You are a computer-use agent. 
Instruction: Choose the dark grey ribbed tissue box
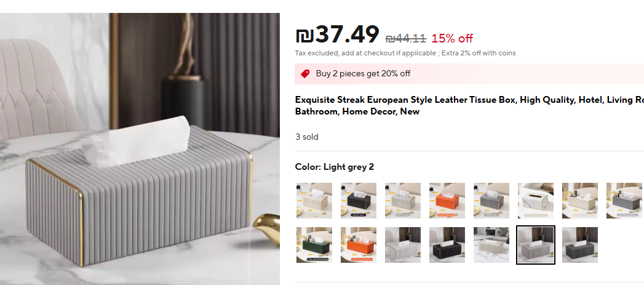[x=580, y=245]
